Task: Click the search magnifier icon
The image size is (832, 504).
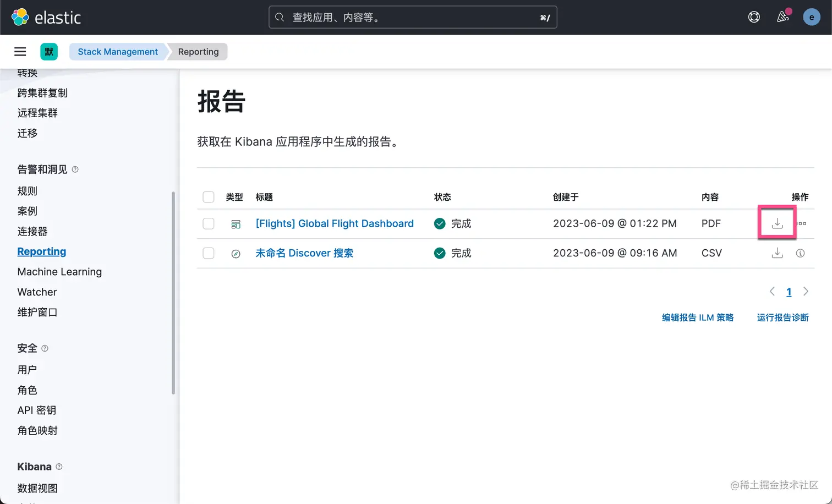Action: coord(280,17)
